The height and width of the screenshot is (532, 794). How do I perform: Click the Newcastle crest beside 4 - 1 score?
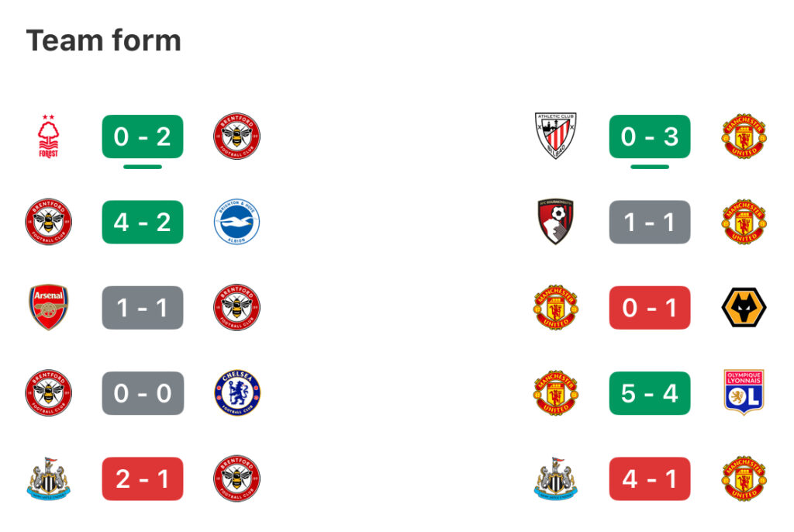point(555,478)
